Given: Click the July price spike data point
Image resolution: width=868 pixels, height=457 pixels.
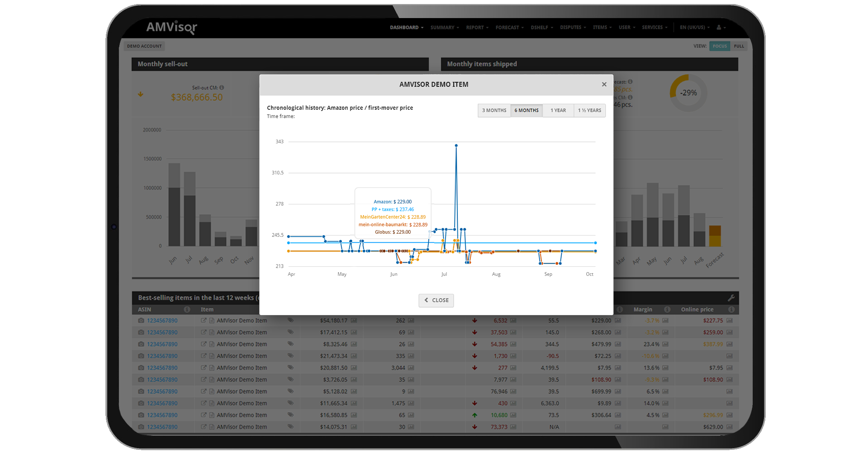Looking at the screenshot, I should (456, 146).
